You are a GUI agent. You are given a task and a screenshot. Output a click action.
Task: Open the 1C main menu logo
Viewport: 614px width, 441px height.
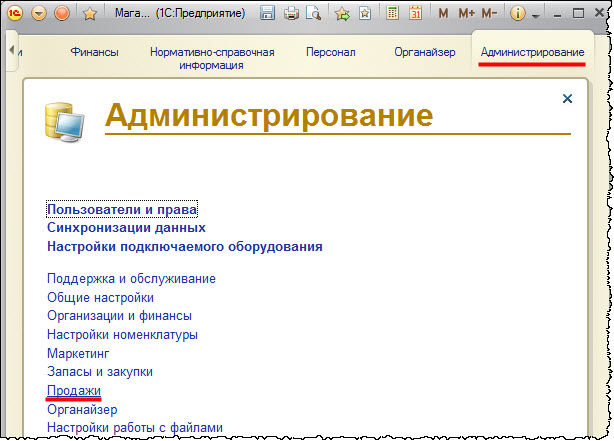15,13
